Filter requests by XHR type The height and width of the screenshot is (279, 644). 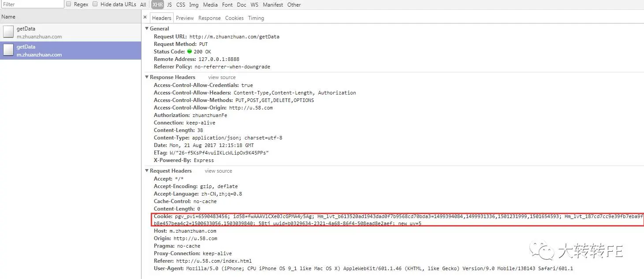(x=157, y=4)
